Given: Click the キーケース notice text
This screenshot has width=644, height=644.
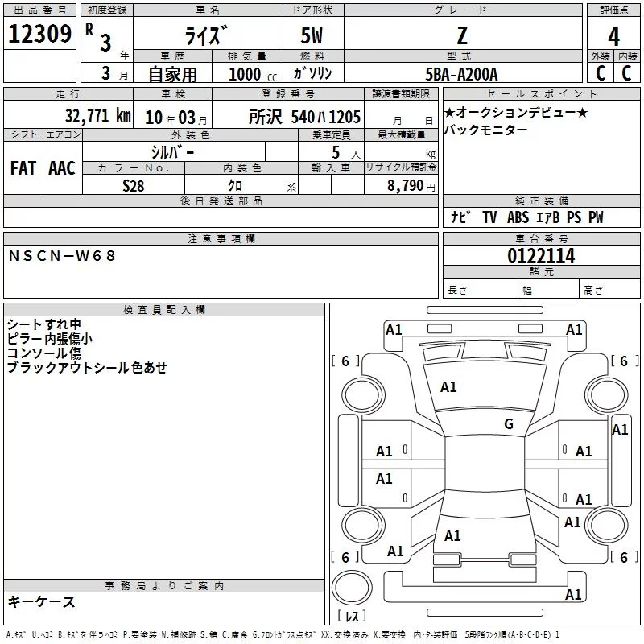Looking at the screenshot, I should click(42, 601).
